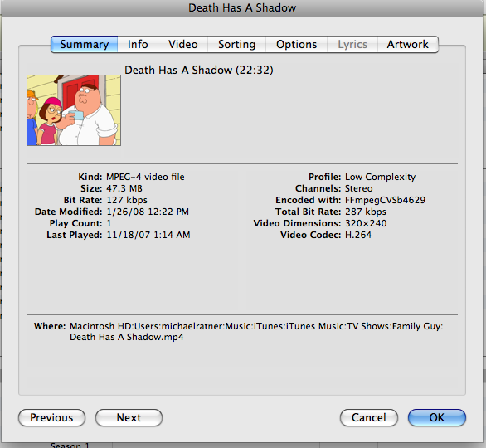Open the Info tab
The height and width of the screenshot is (448, 486).
tap(138, 44)
